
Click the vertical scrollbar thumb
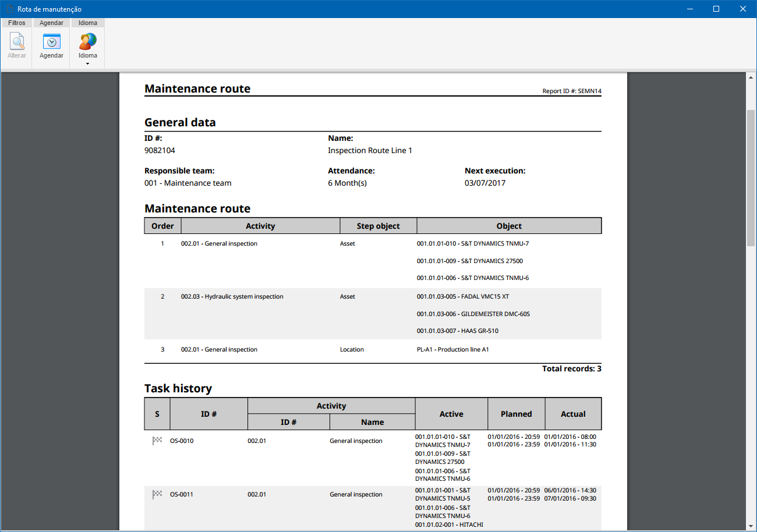[751, 178]
